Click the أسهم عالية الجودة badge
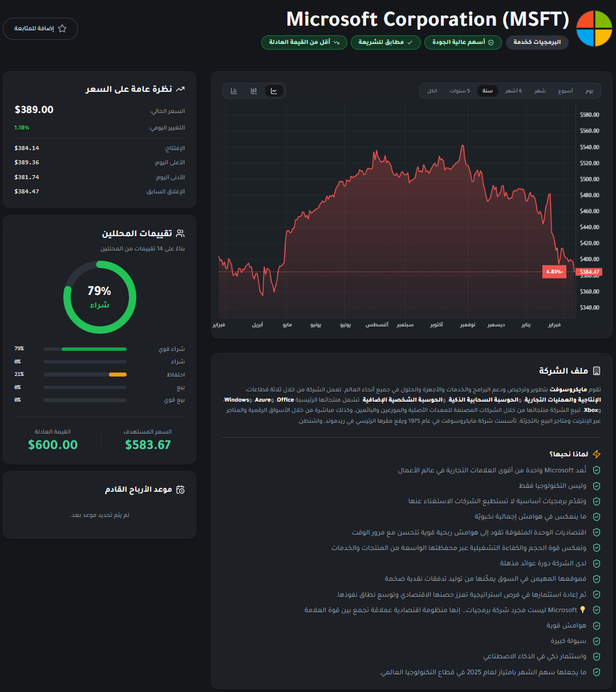The image size is (616, 692). click(x=463, y=43)
